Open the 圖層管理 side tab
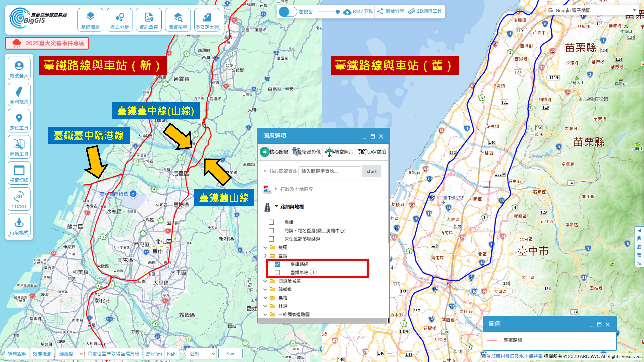 pos(639,247)
